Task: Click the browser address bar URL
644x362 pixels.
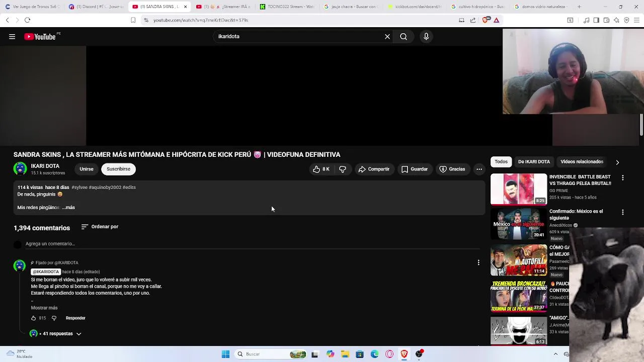Action: coord(201,20)
